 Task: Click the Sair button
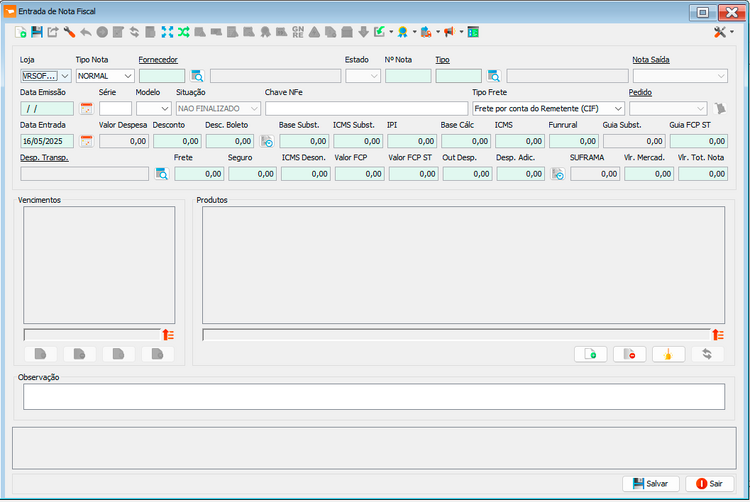pos(709,484)
